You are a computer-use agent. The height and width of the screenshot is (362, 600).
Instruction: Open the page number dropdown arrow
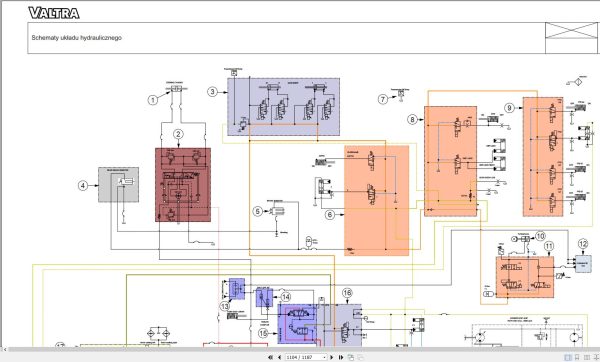(x=324, y=357)
